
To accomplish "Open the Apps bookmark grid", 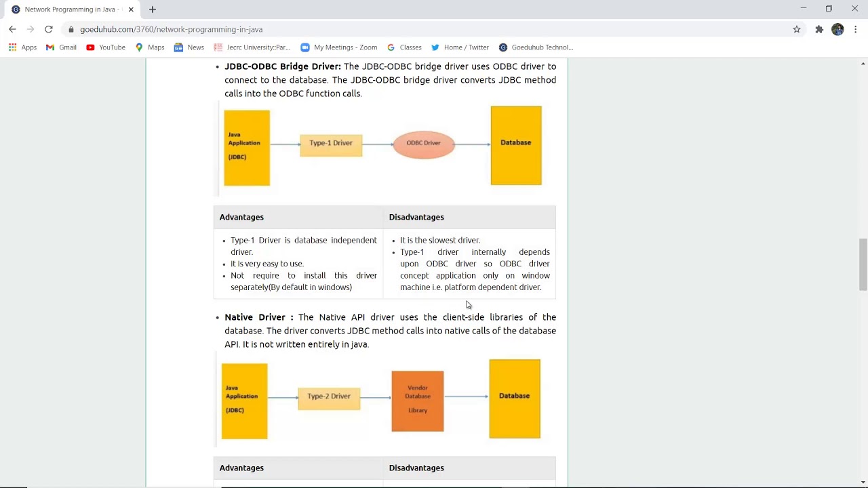I will coord(22,47).
